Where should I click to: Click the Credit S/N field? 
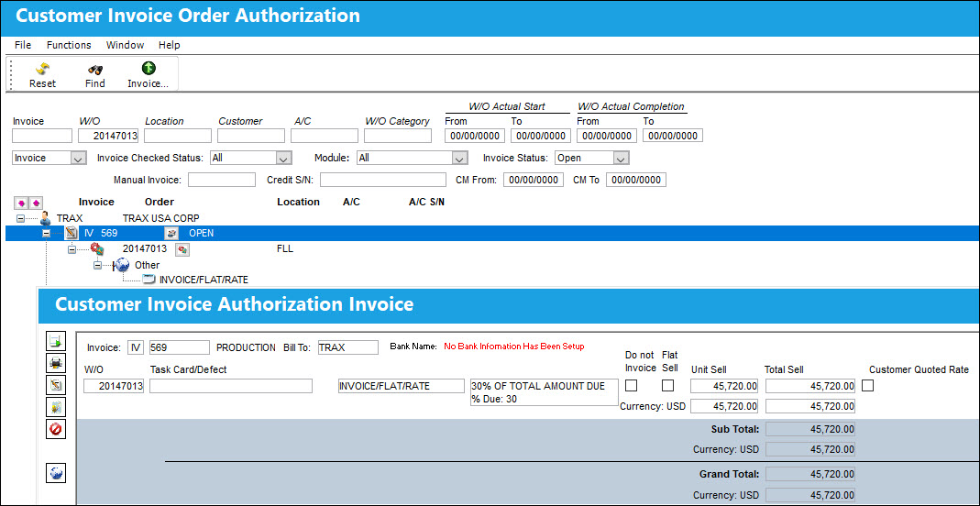pyautogui.click(x=383, y=180)
